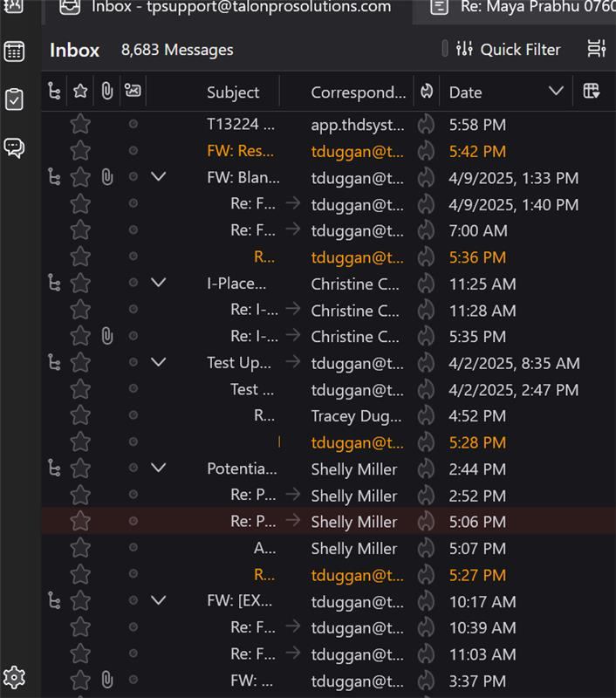Open the Calendar view in the sidebar

click(15, 51)
